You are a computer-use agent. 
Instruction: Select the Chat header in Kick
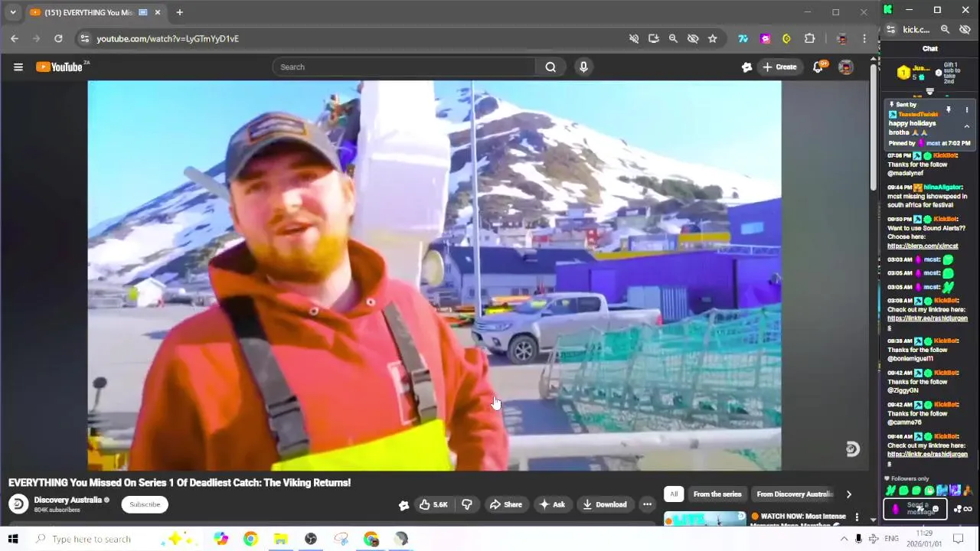tap(929, 49)
